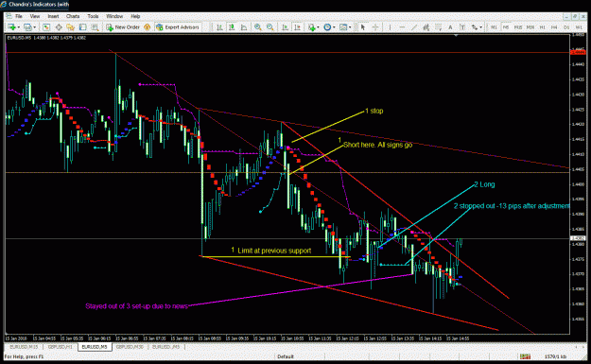Open the Insert menu

pos(53,16)
